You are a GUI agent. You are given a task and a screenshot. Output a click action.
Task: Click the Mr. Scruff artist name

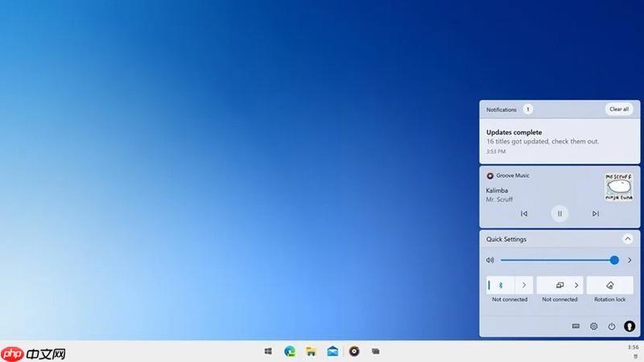pos(499,200)
